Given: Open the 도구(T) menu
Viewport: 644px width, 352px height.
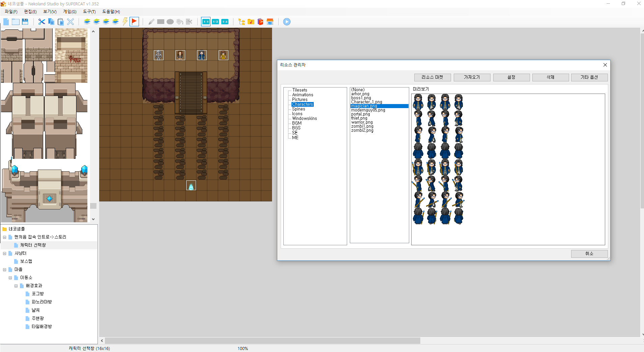Looking at the screenshot, I should click(x=89, y=11).
